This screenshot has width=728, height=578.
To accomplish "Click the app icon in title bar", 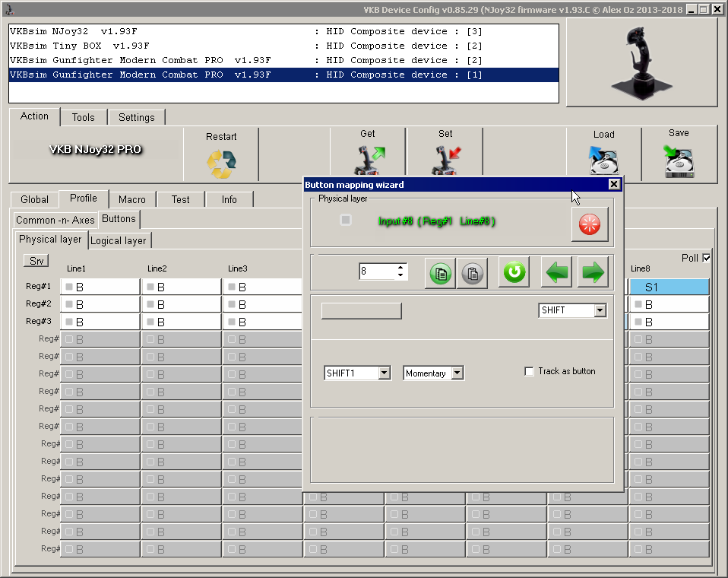I will tap(9, 9).
